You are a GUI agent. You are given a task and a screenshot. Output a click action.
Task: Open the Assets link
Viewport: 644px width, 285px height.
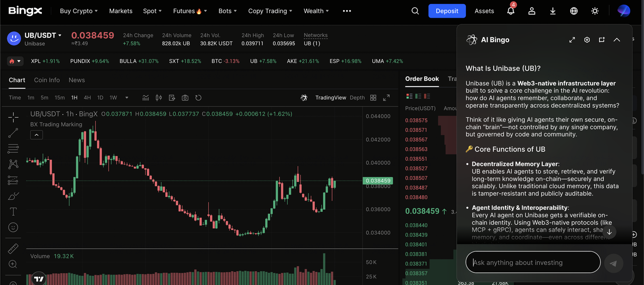[484, 11]
